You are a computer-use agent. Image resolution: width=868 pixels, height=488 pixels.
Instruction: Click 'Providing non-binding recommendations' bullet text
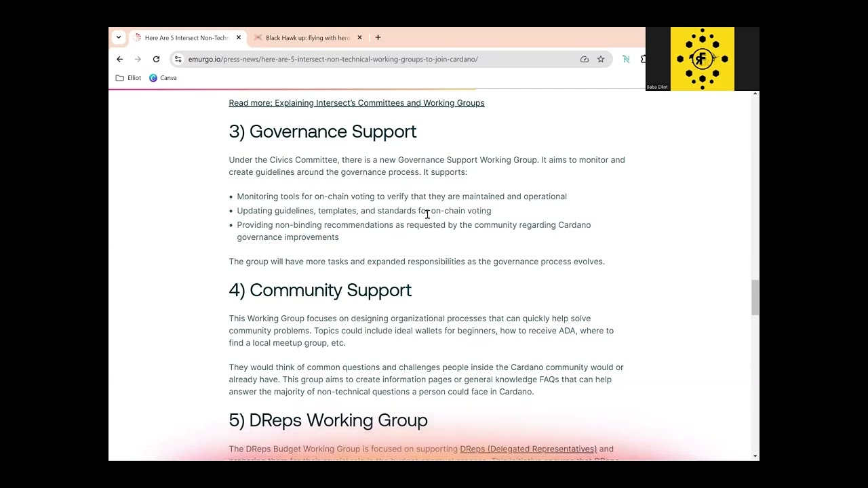(414, 231)
